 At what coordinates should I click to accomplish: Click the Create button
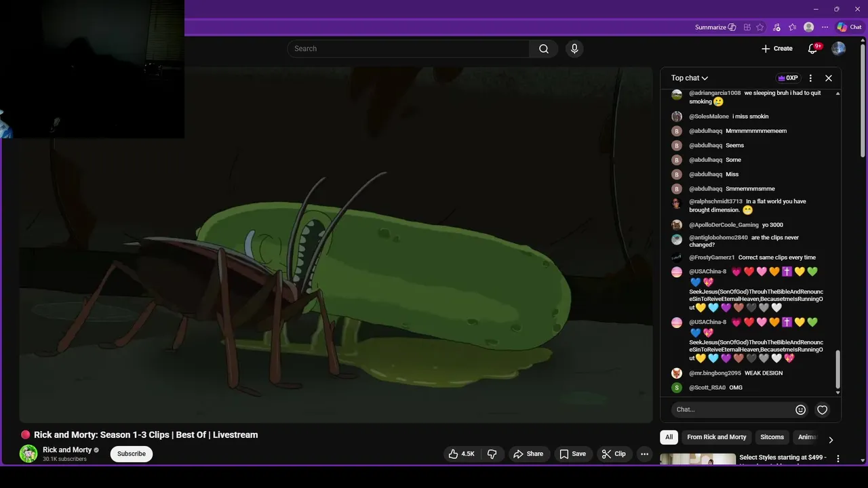pos(776,49)
